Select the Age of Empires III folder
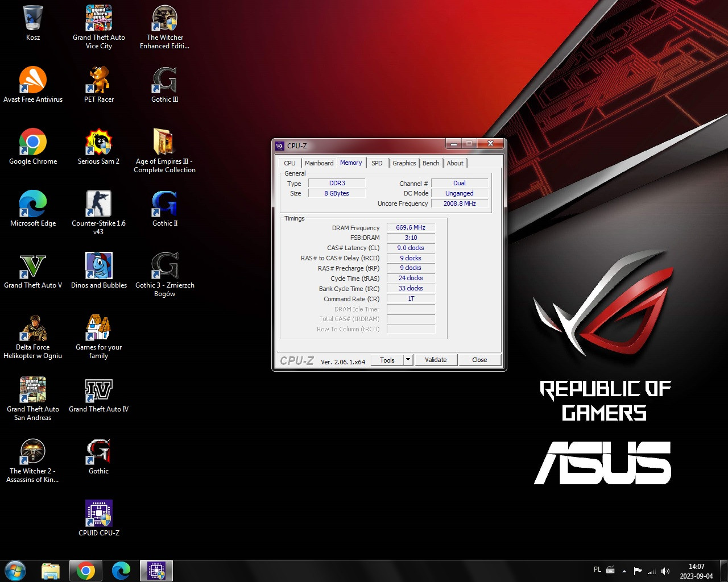This screenshot has width=728, height=582. click(164, 142)
